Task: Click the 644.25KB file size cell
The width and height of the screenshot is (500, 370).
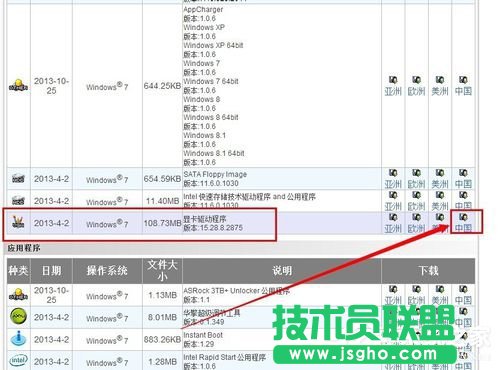Action: [162, 86]
